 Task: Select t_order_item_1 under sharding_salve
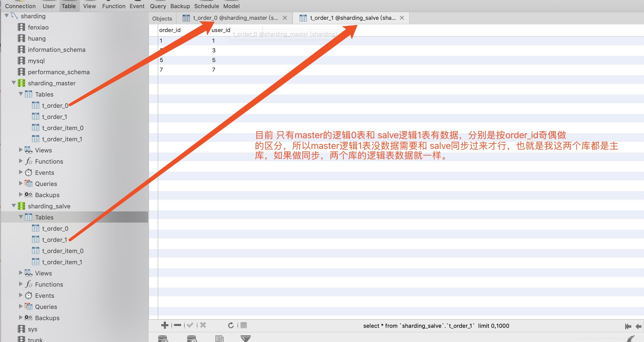click(62, 262)
